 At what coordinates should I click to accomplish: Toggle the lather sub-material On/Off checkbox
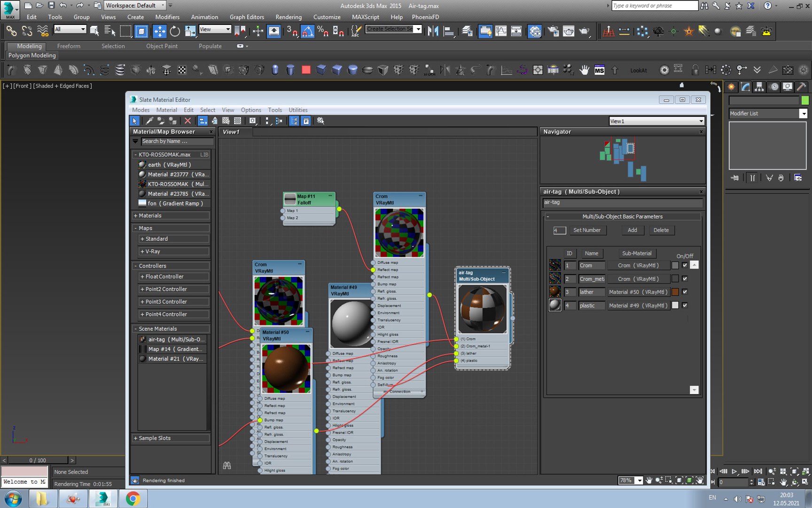[x=685, y=292]
